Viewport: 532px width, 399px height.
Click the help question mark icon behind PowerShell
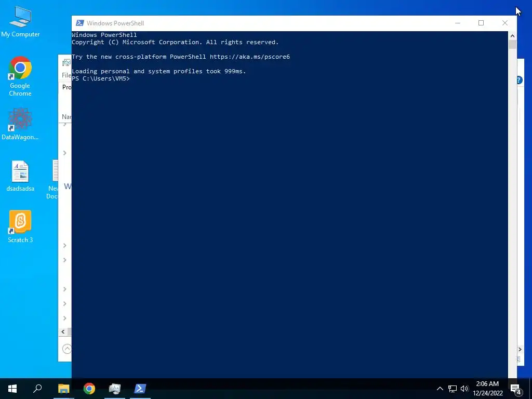point(519,81)
